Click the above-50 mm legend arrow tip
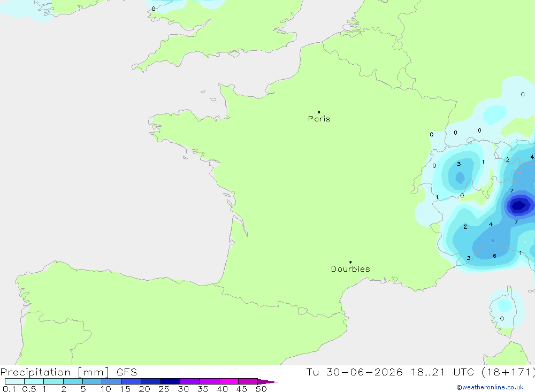 pos(267,382)
